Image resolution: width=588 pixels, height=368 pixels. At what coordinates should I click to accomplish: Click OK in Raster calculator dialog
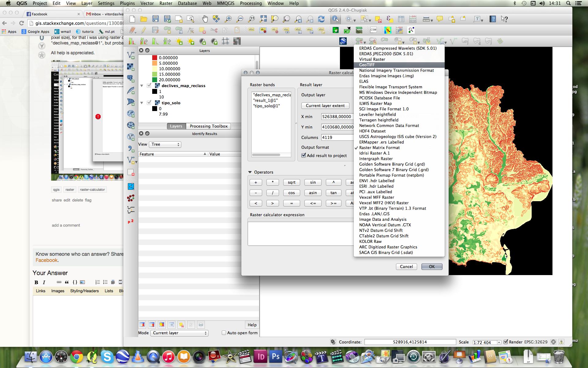coord(432,266)
